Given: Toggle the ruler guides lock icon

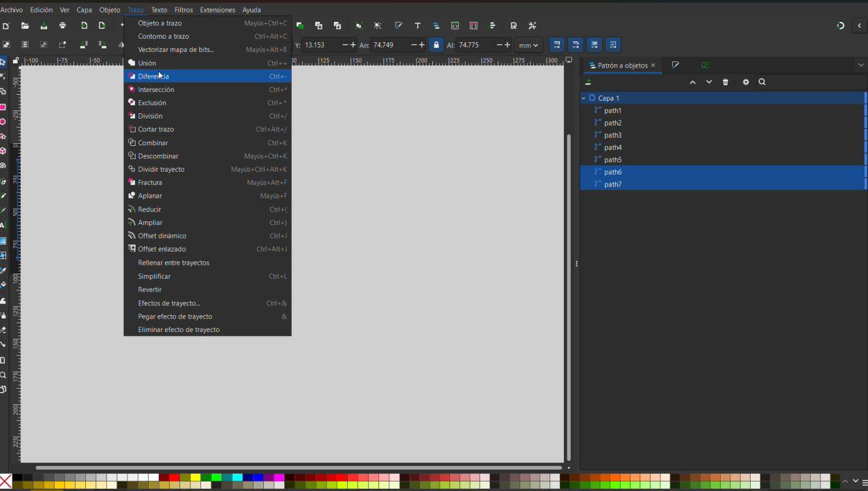Looking at the screenshot, I should [15, 61].
